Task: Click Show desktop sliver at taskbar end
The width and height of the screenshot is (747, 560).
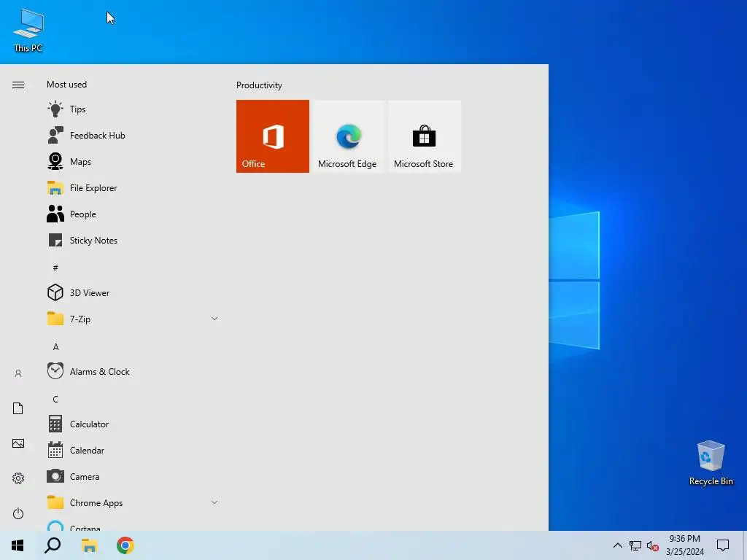Action: 745,545
